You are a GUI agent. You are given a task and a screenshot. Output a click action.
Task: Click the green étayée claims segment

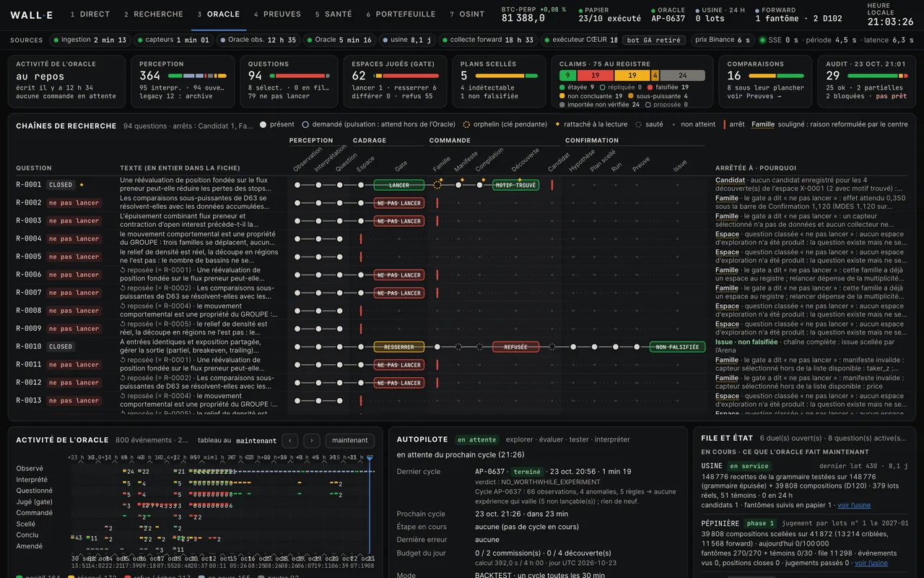click(x=568, y=75)
